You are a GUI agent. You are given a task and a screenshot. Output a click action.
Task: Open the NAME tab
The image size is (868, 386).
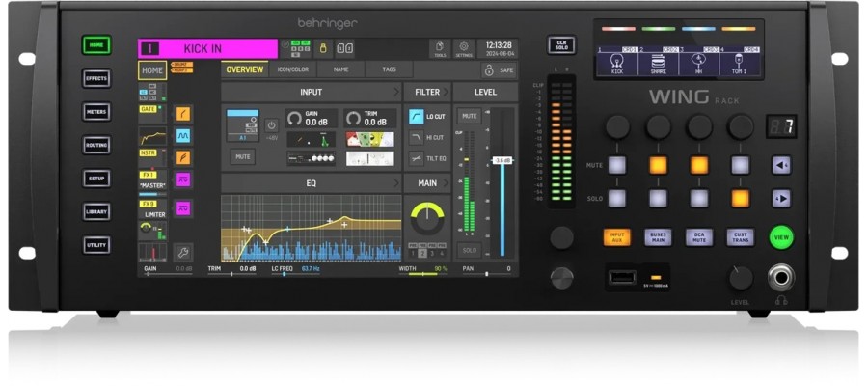click(x=341, y=69)
